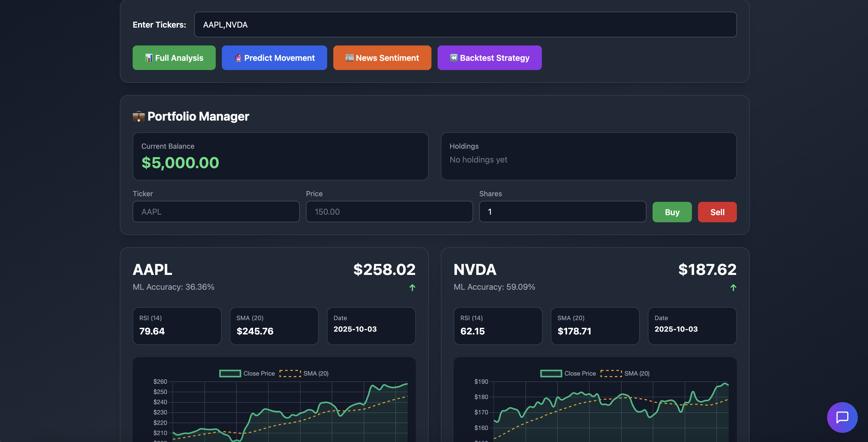
Task: Click the Price input field
Action: point(389,212)
